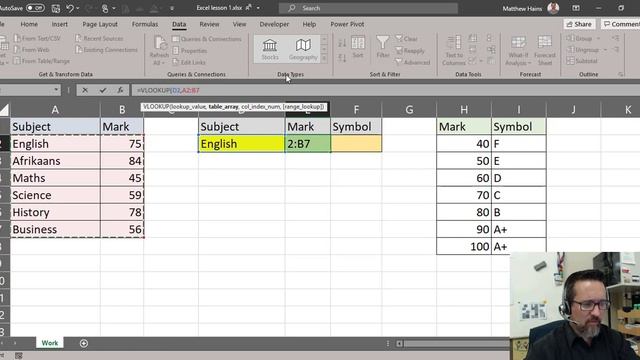
Task: Switch to the Formulas tab
Action: 145,24
